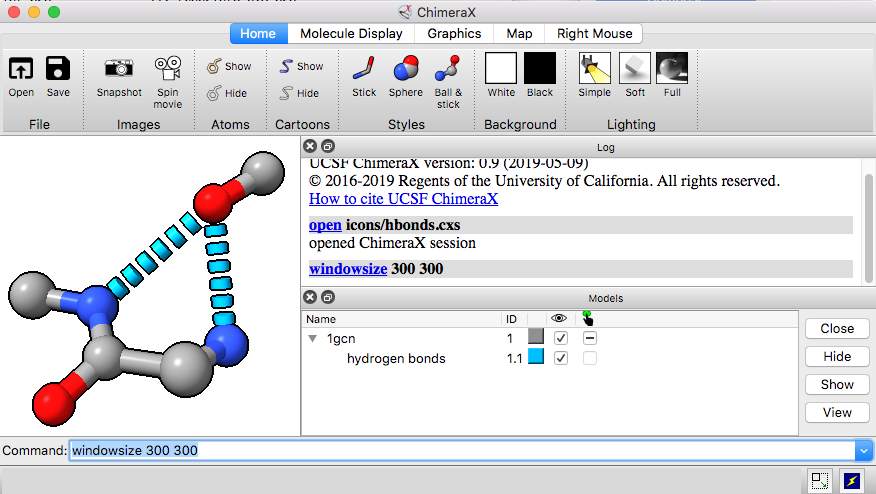Uncheck hydrogen bonds shown checkbox

[x=561, y=358]
